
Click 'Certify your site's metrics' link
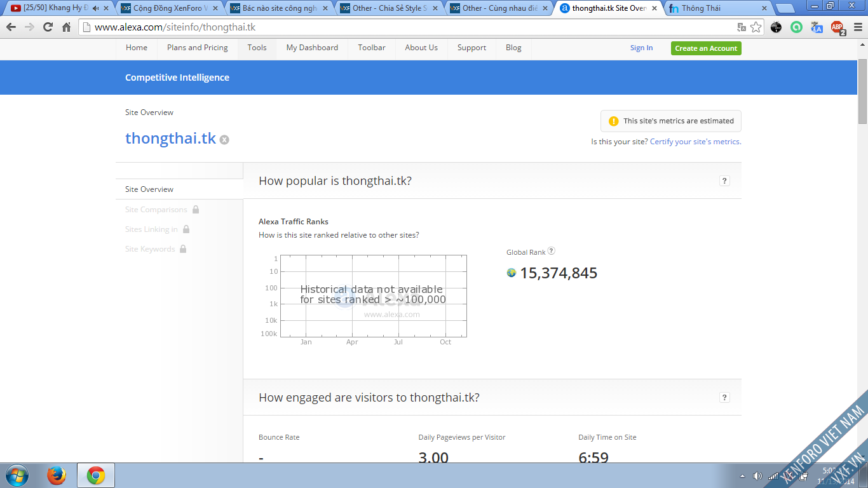tap(695, 142)
